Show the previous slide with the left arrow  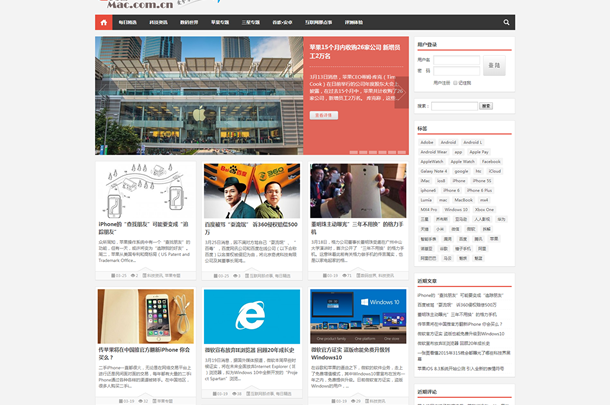pos(102,93)
